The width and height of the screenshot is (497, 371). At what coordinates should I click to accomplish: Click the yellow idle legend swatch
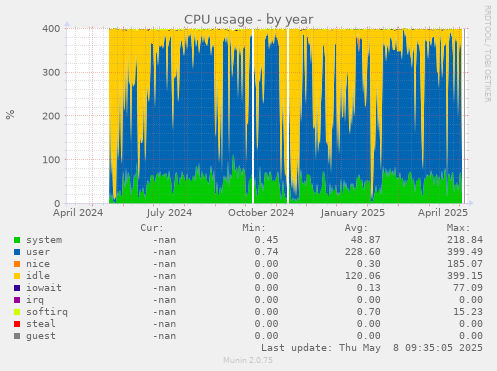pyautogui.click(x=17, y=276)
